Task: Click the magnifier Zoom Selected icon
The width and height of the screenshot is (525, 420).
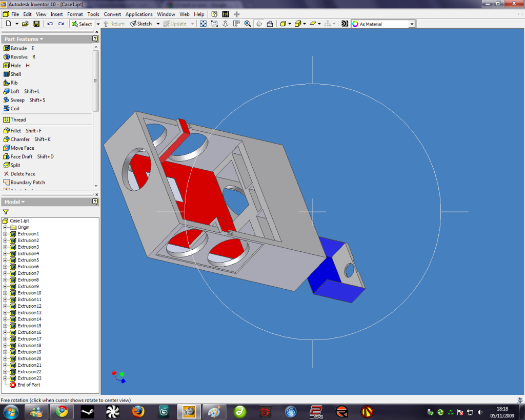Action: pyautogui.click(x=248, y=24)
